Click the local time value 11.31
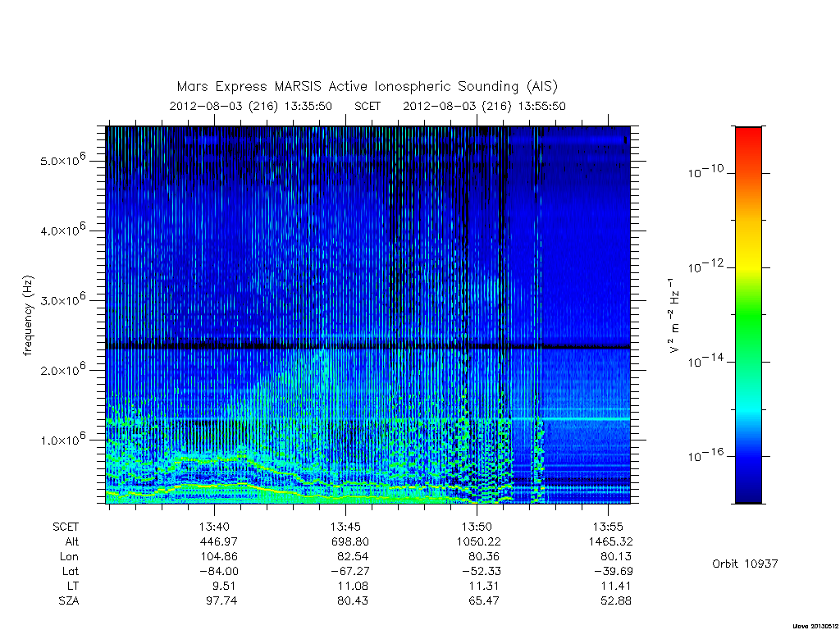Image resolution: width=840 pixels, height=630 pixels. pyautogui.click(x=484, y=586)
